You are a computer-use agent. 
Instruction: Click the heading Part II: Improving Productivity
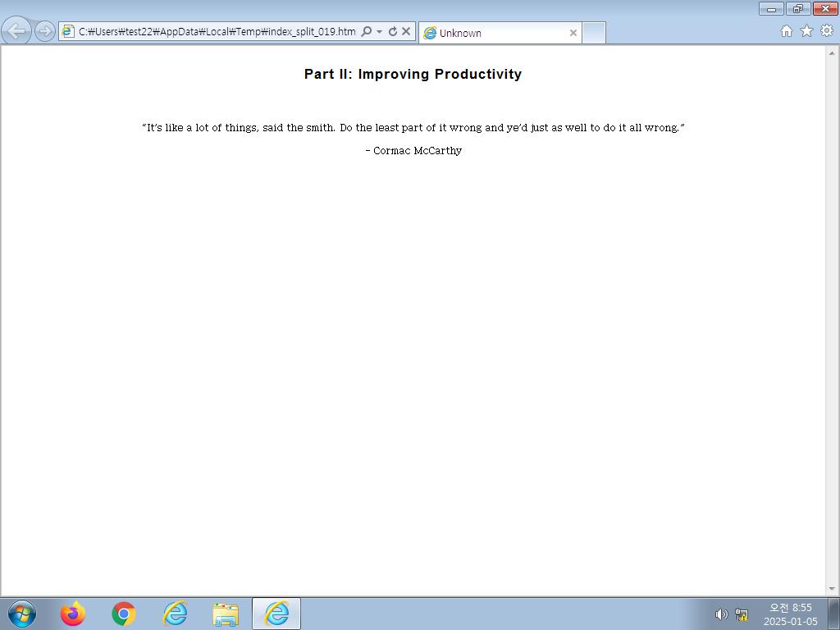(413, 74)
